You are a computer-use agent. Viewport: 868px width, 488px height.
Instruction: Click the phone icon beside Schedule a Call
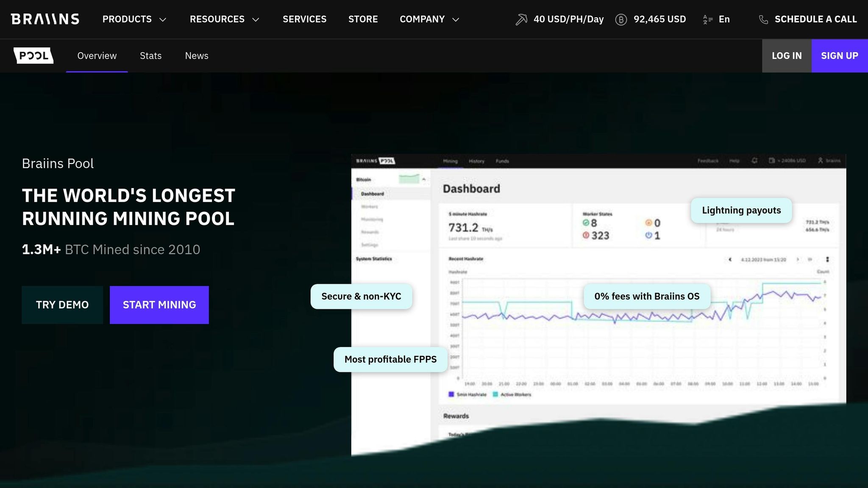click(x=763, y=19)
